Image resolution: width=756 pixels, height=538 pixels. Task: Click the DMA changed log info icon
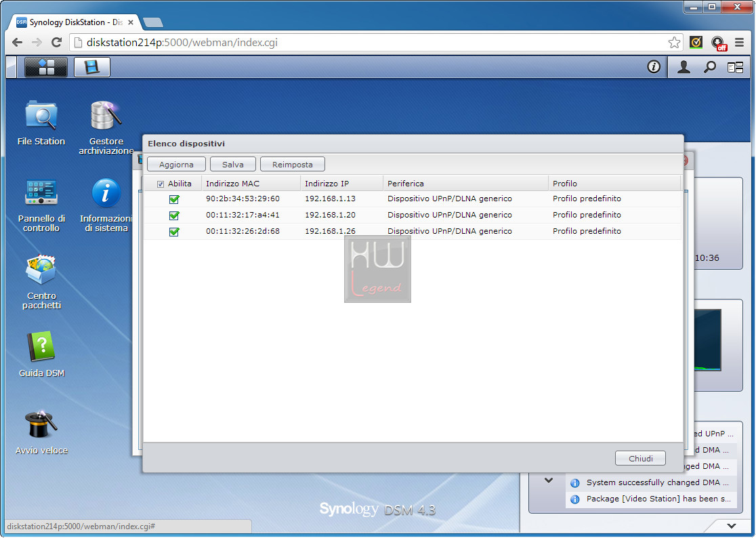(574, 483)
